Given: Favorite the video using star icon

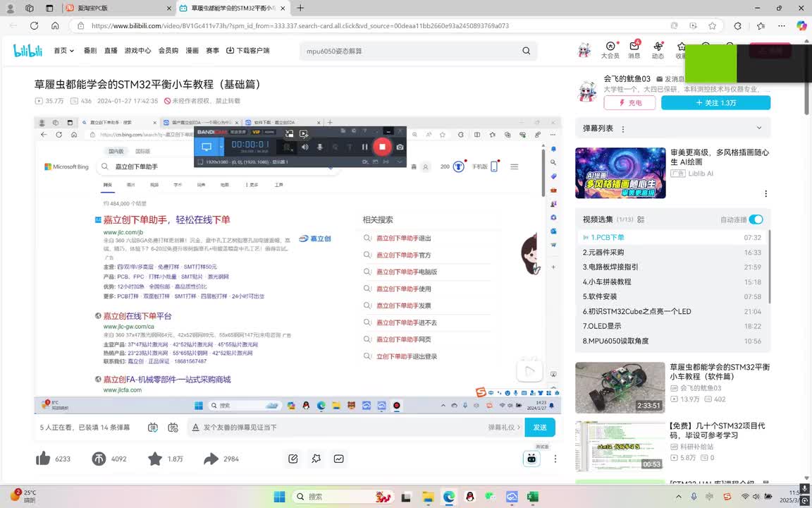Looking at the screenshot, I should (x=155, y=458).
